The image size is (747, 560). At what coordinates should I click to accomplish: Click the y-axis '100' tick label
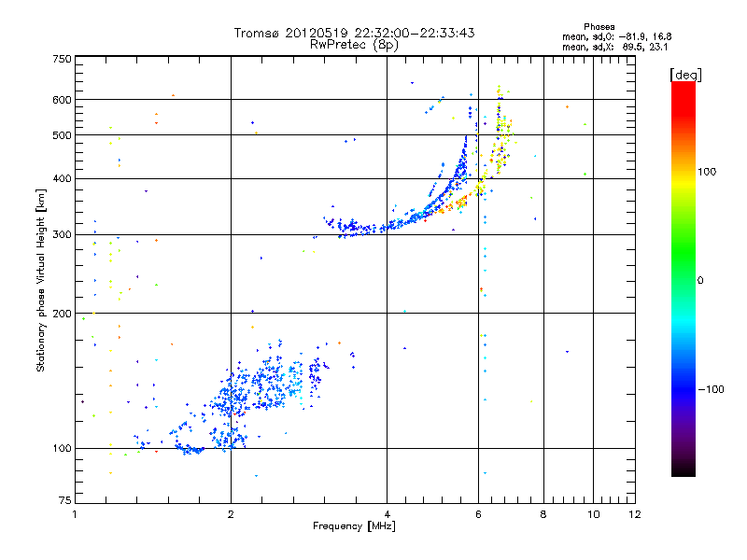(62, 448)
